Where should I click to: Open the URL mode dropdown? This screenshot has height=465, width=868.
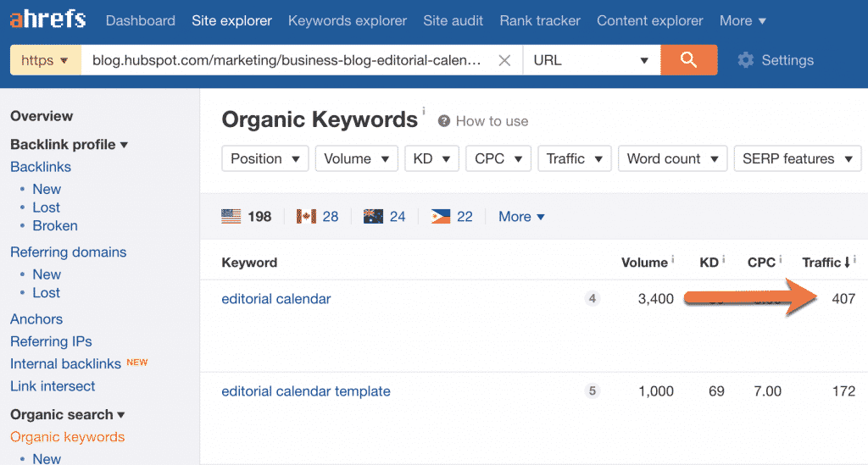click(591, 60)
